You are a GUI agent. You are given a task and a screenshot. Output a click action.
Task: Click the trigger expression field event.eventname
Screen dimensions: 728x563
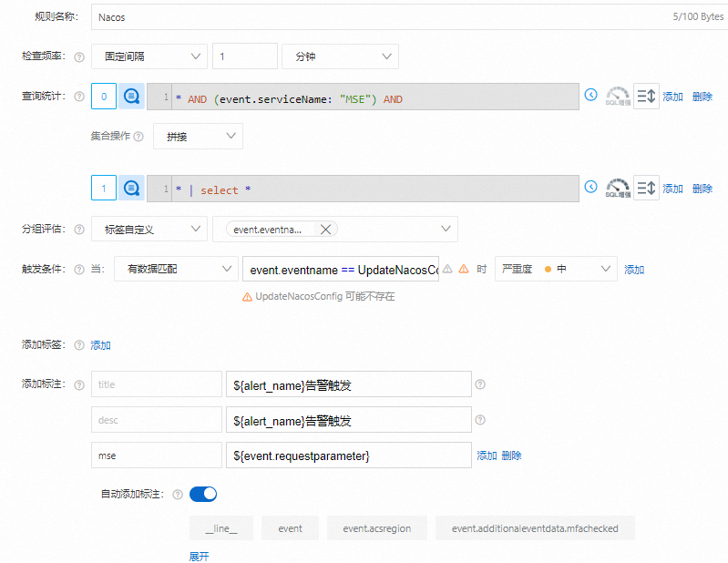pos(341,269)
